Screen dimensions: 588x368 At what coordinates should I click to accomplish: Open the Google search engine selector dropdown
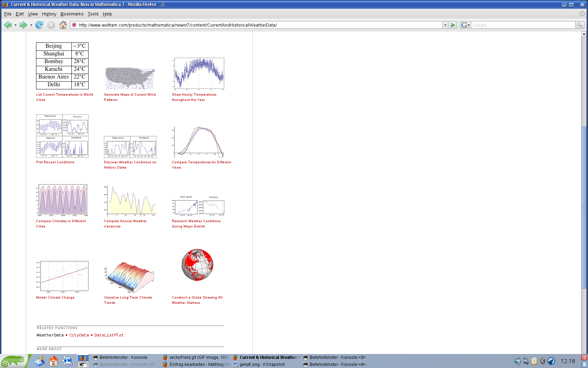coord(465,25)
